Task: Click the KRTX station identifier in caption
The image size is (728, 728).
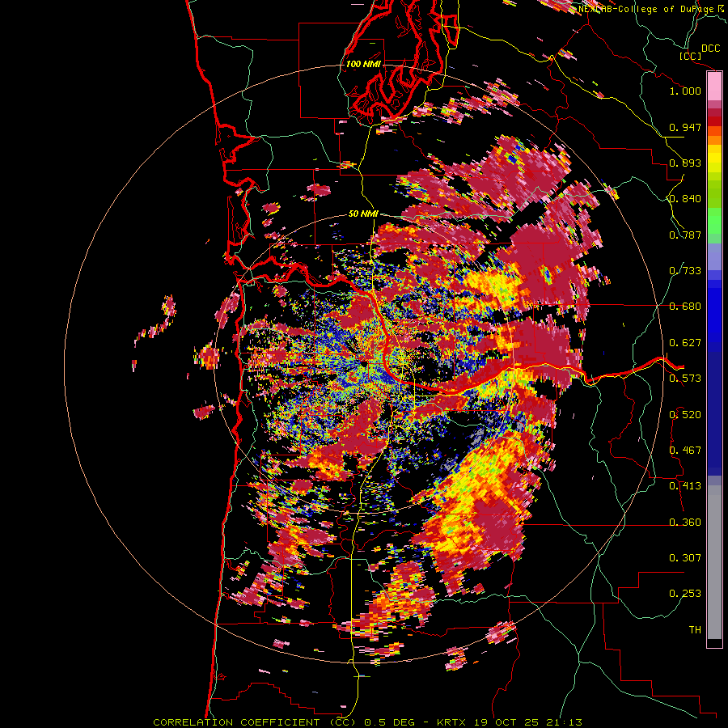Action: pos(451,722)
